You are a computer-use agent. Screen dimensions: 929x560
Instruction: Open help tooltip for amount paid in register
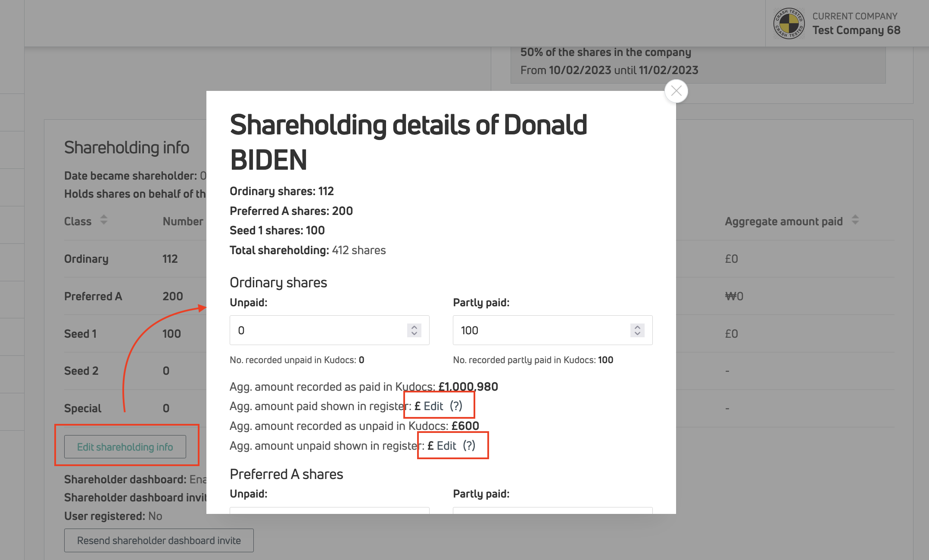pos(456,406)
